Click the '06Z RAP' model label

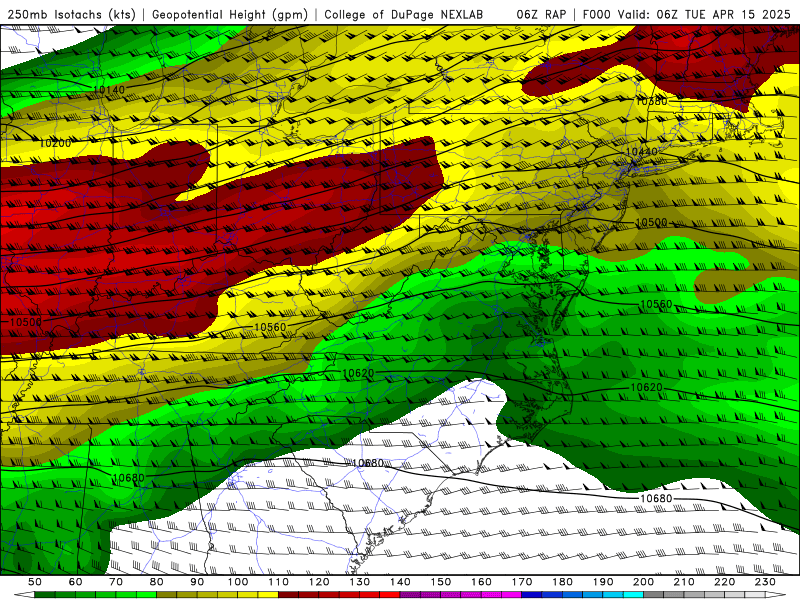click(541, 14)
